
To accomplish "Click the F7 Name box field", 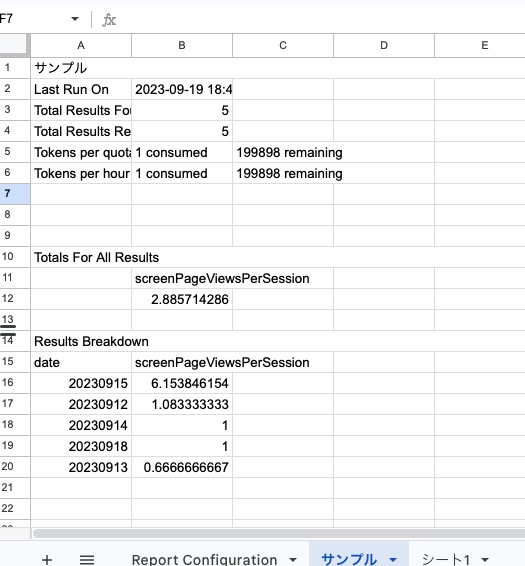I will tap(34, 19).
